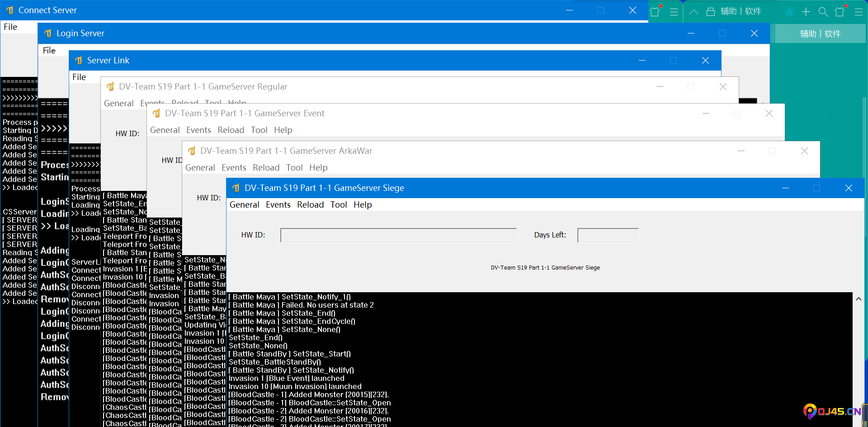
Task: Click the 'DV-Team S19 Part 1-1 GameServer Siege' label text
Action: pos(545,267)
